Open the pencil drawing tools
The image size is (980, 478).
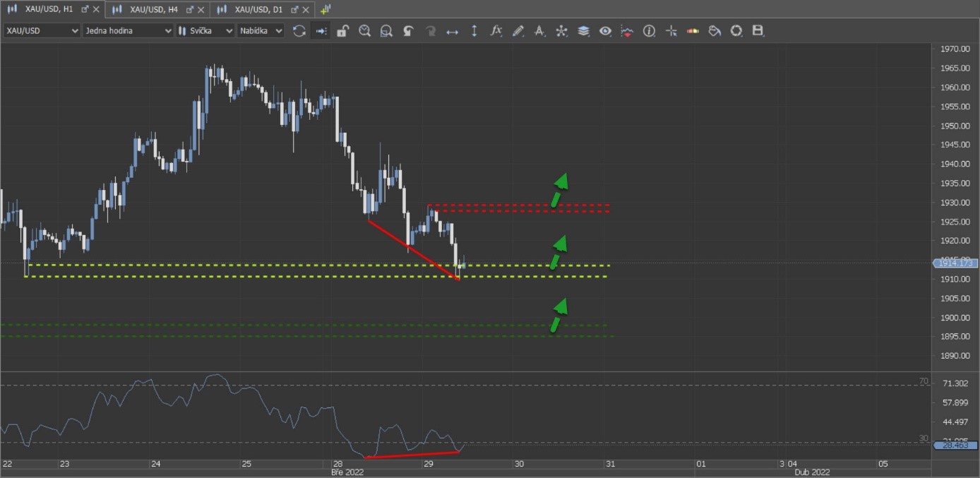coord(518,31)
